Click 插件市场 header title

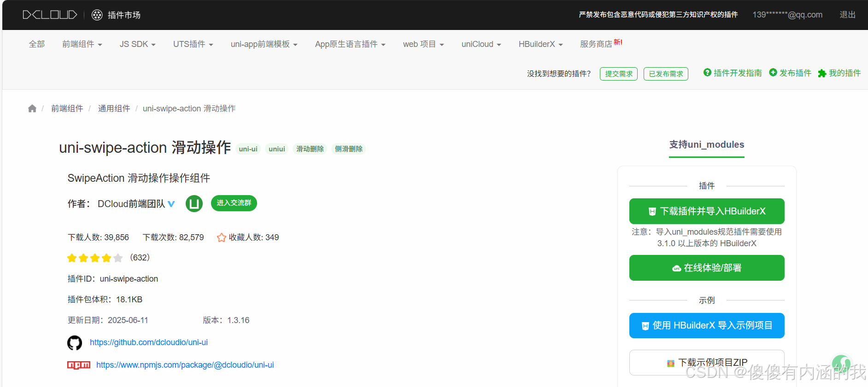pos(124,15)
